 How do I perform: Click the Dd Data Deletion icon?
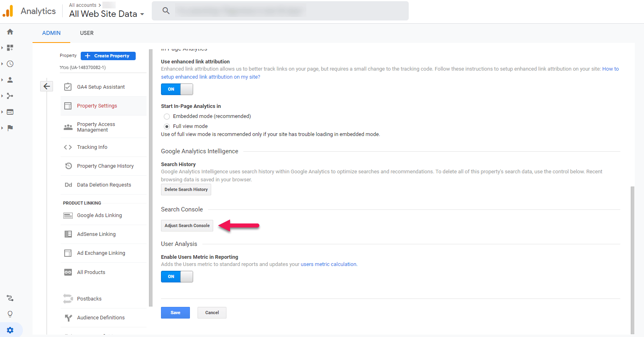pyautogui.click(x=68, y=185)
